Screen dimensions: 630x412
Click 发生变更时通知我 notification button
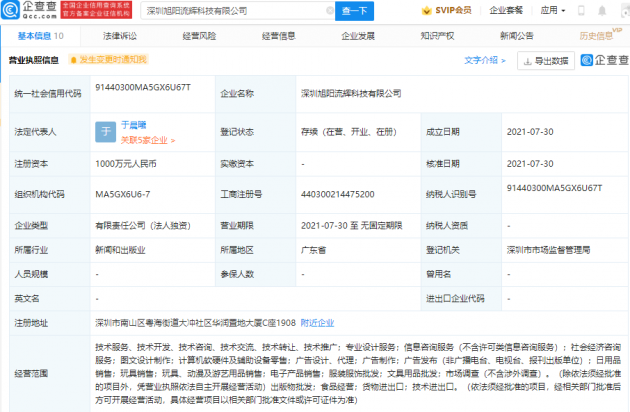tap(108, 60)
